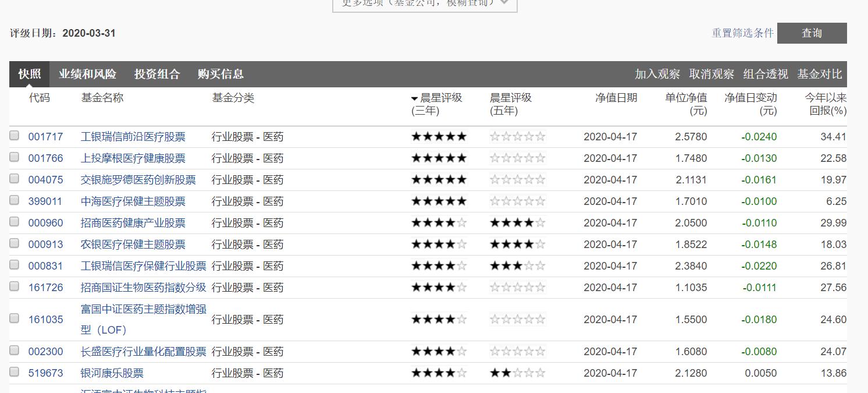Select the checkbox for fund 000831

(15, 265)
